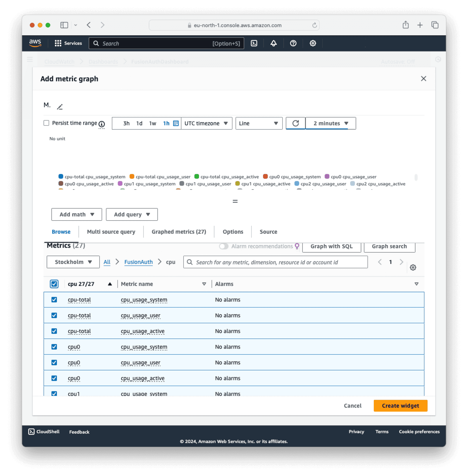Open the Line graph type dropdown

(259, 123)
